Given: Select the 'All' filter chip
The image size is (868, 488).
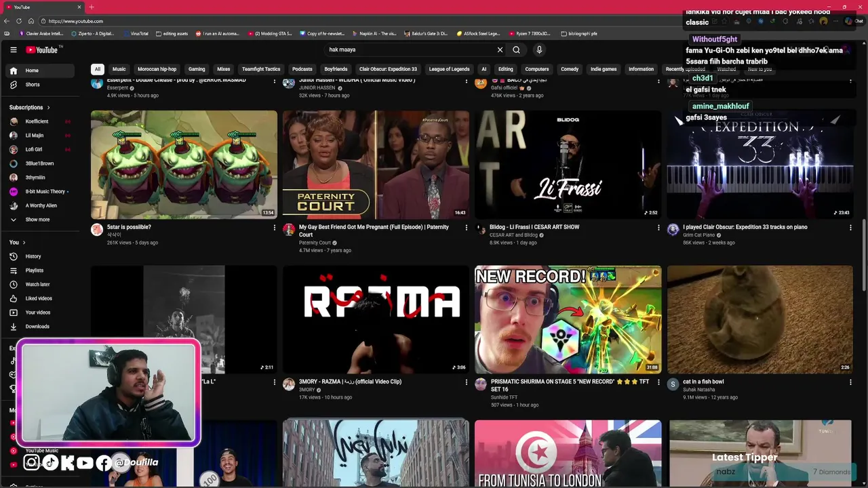Looking at the screenshot, I should (97, 69).
